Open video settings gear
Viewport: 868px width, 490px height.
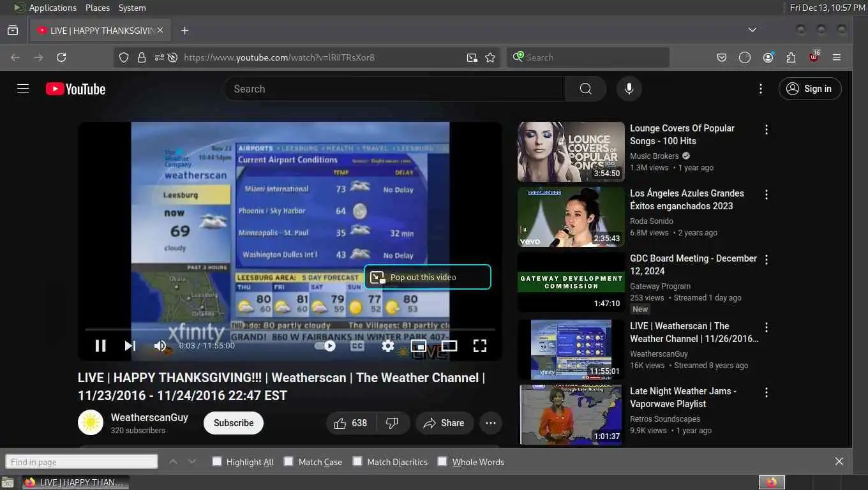coord(388,346)
